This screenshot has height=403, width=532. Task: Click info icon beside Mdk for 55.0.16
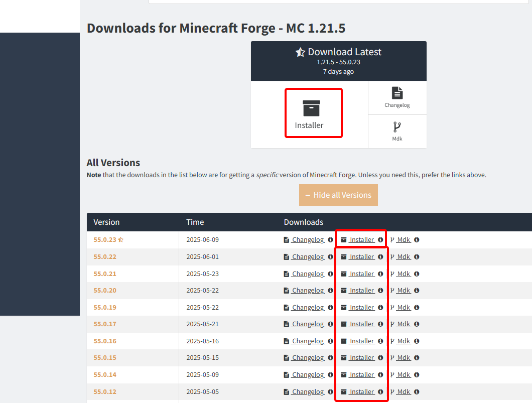click(417, 341)
